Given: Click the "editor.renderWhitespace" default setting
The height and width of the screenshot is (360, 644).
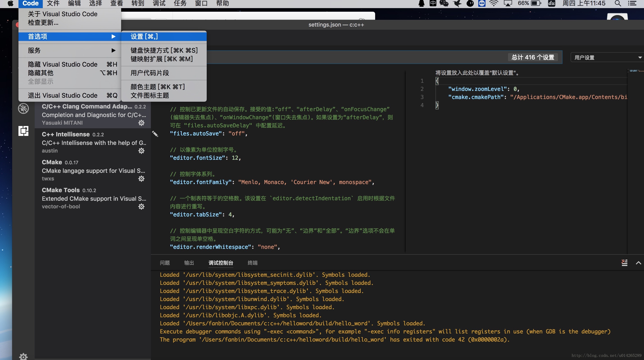Looking at the screenshot, I should pos(225,247).
